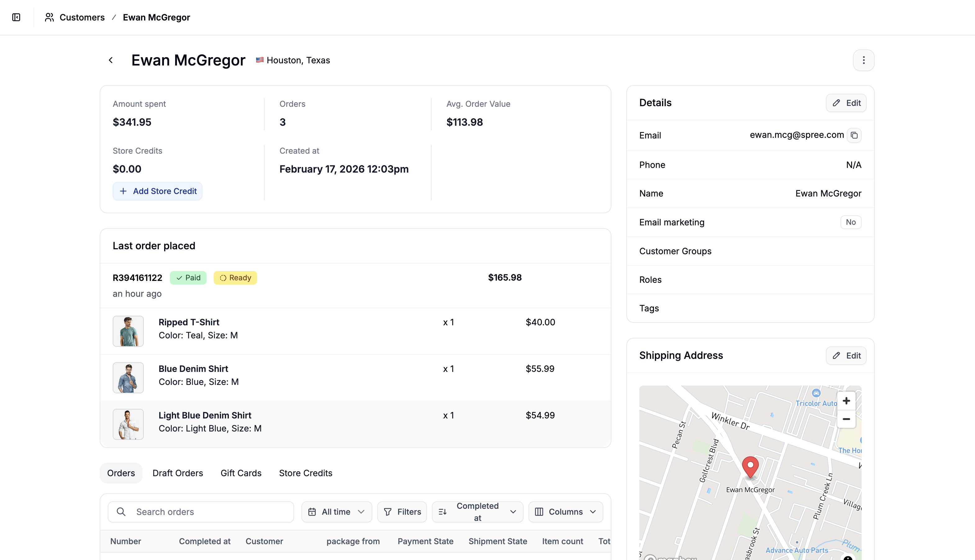
Task: Collapse the left sidebar panel
Action: (x=16, y=17)
